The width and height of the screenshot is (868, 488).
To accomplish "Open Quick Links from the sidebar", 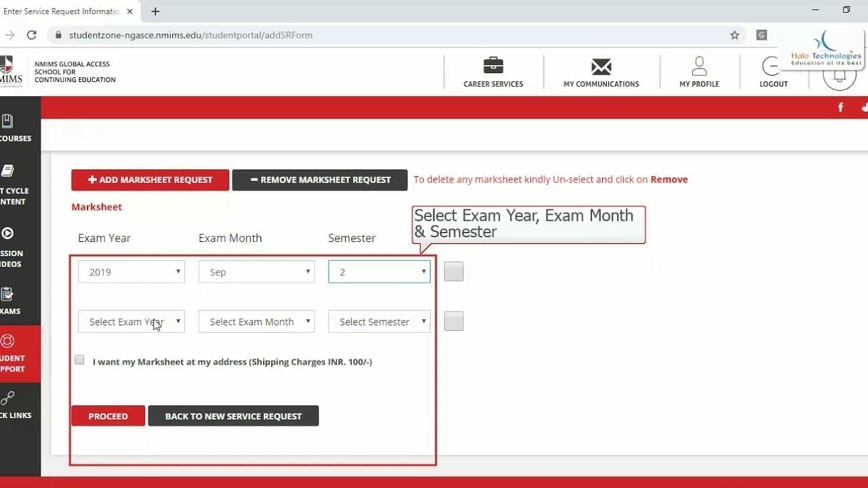I will click(x=15, y=407).
